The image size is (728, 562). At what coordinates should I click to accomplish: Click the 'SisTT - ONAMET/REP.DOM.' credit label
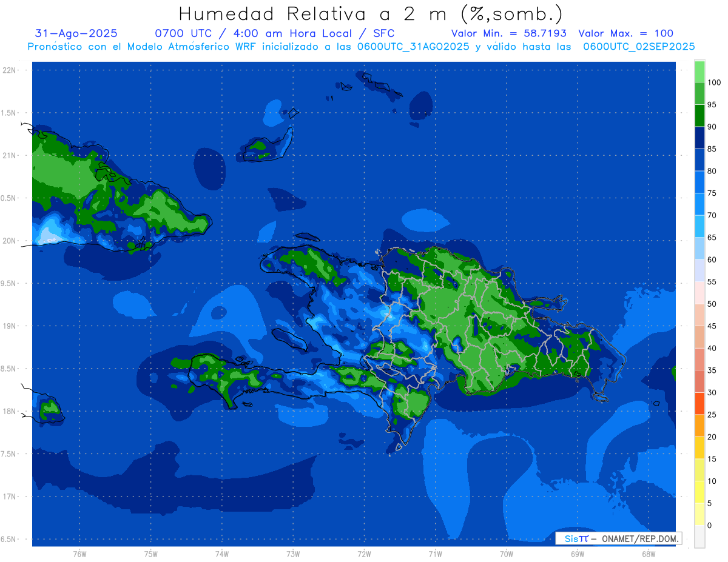click(x=619, y=538)
